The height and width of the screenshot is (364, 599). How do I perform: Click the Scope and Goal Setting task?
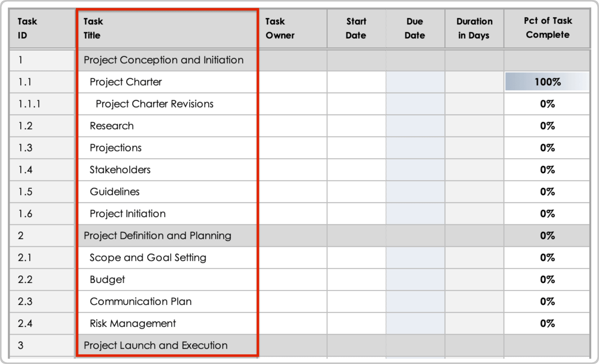tap(148, 257)
